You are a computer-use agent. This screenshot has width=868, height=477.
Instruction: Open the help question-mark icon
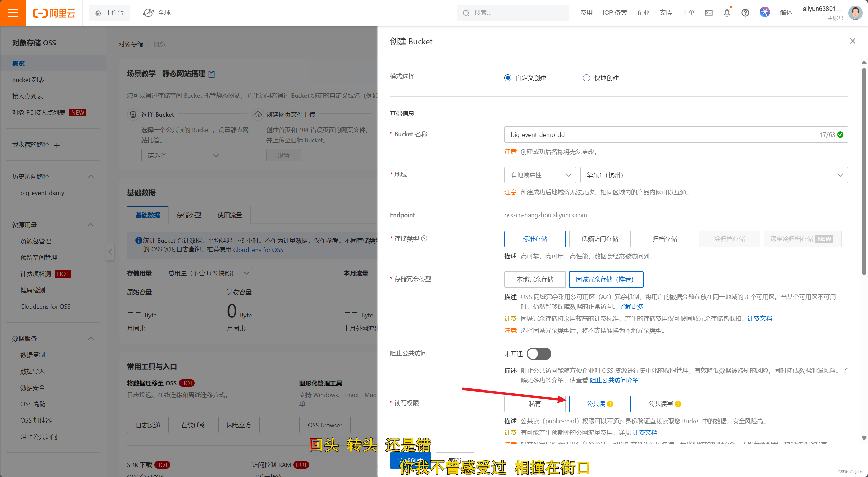[745, 13]
